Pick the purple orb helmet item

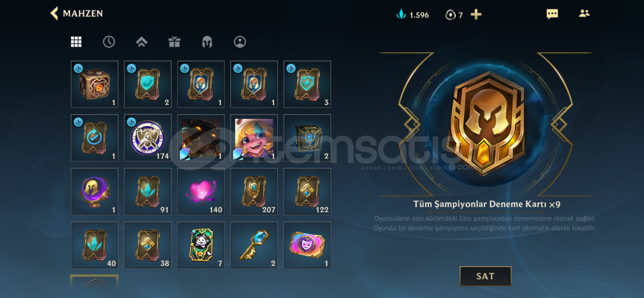click(x=95, y=191)
